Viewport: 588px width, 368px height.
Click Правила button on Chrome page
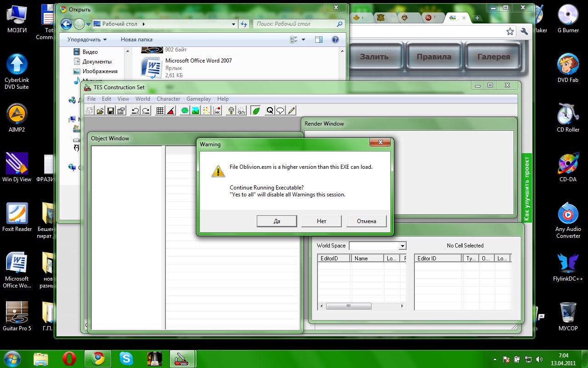pyautogui.click(x=434, y=57)
